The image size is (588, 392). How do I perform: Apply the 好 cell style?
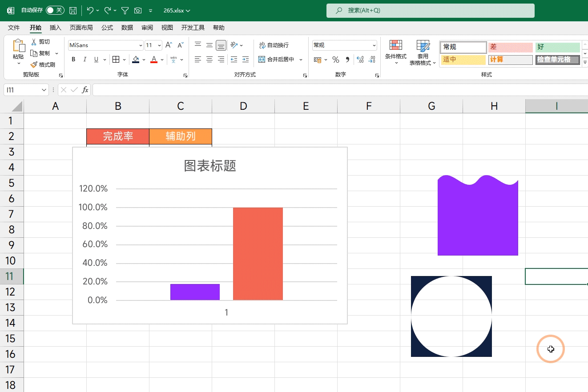pyautogui.click(x=558, y=47)
